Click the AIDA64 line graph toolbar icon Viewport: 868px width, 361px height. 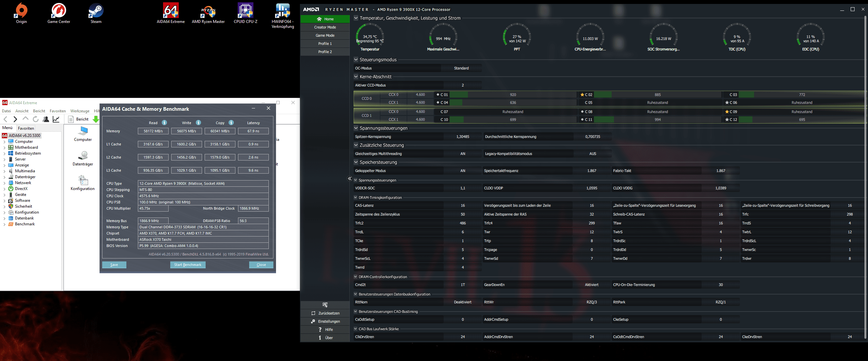[56, 119]
